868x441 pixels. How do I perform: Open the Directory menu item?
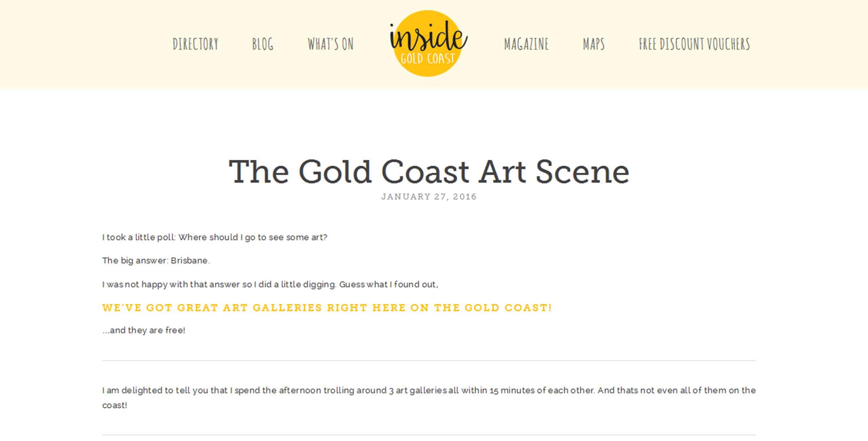coord(195,44)
